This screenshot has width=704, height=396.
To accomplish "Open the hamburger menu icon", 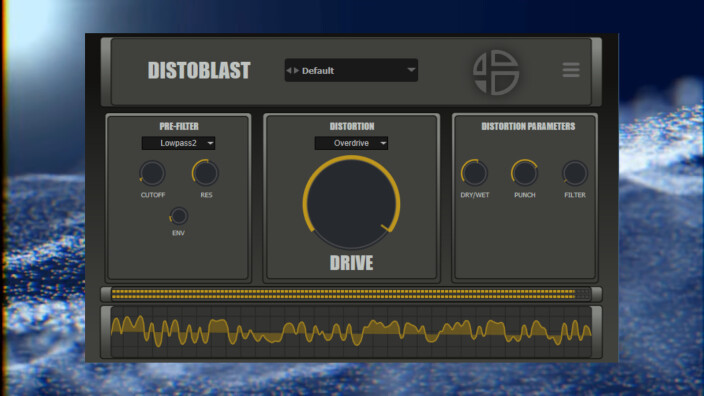I will (571, 70).
